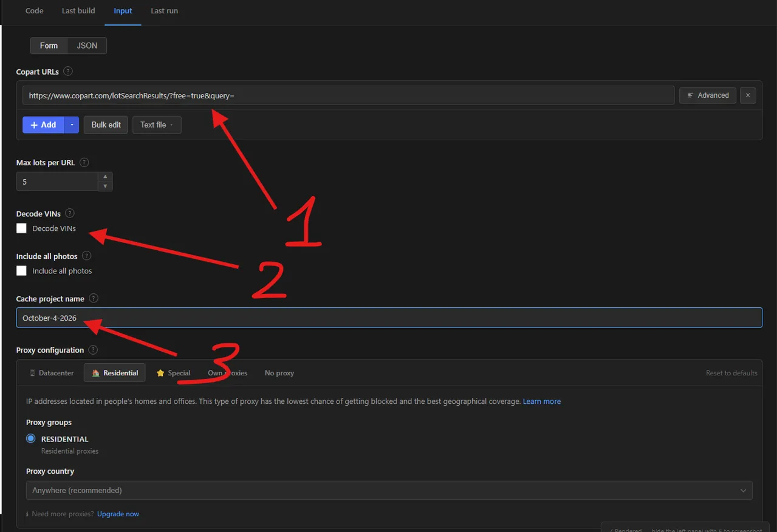Show help for Copart URLs

68,71
